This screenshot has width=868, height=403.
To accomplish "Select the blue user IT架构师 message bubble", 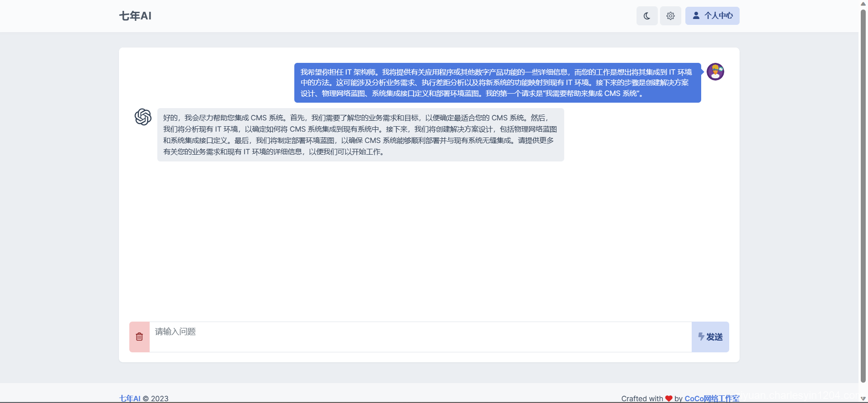I will point(497,83).
